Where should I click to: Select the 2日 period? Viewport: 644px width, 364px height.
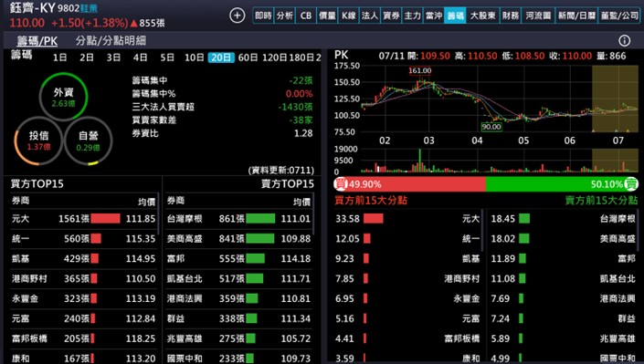(87, 57)
